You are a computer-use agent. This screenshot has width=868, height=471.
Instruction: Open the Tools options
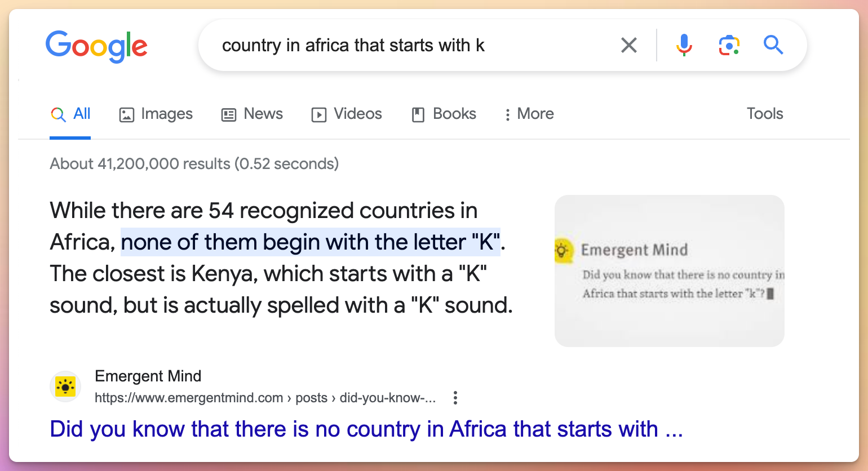pos(764,114)
